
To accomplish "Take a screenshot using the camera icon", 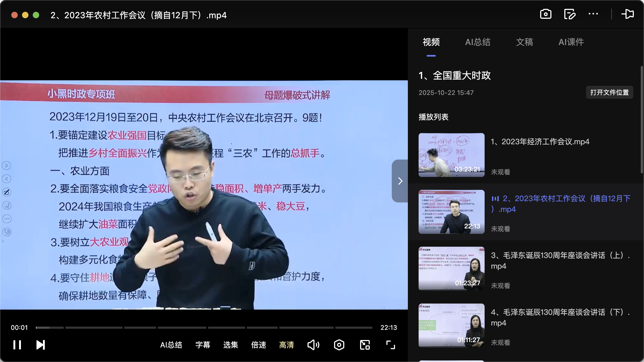I will tap(546, 14).
